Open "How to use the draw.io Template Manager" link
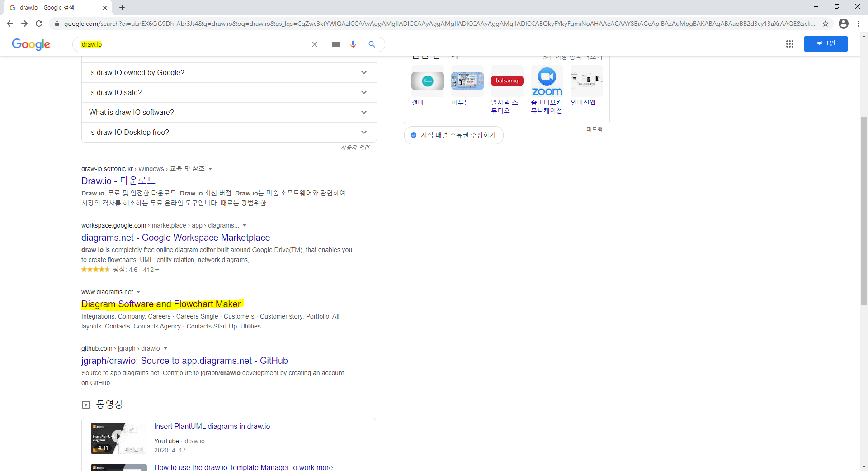Image resolution: width=868 pixels, height=471 pixels. click(x=247, y=467)
